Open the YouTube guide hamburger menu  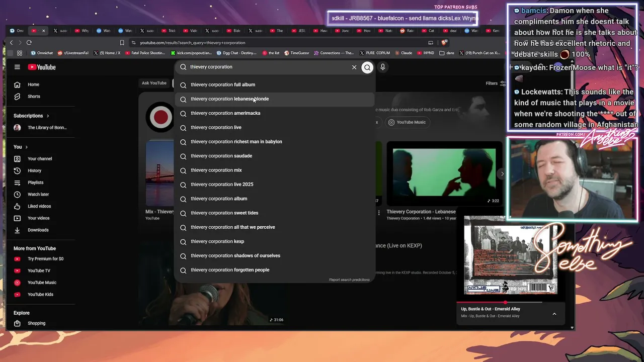[x=17, y=67]
